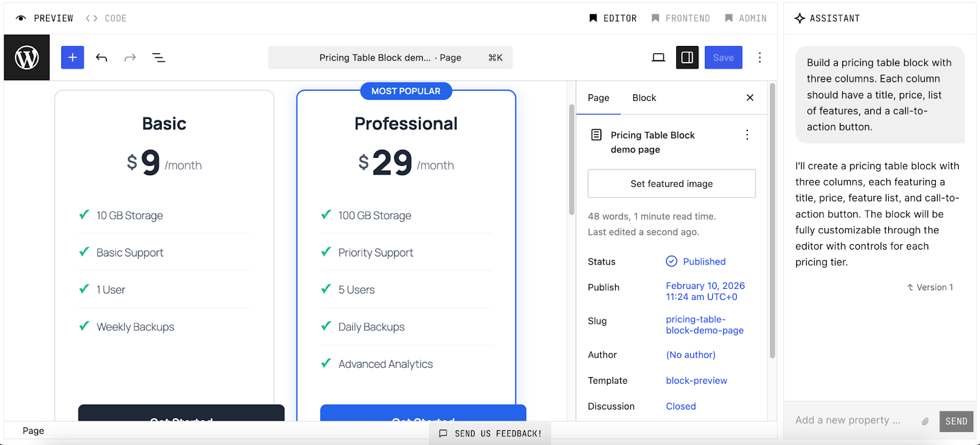This screenshot has width=980, height=445.
Task: Open the block-preview template options
Action: point(696,381)
